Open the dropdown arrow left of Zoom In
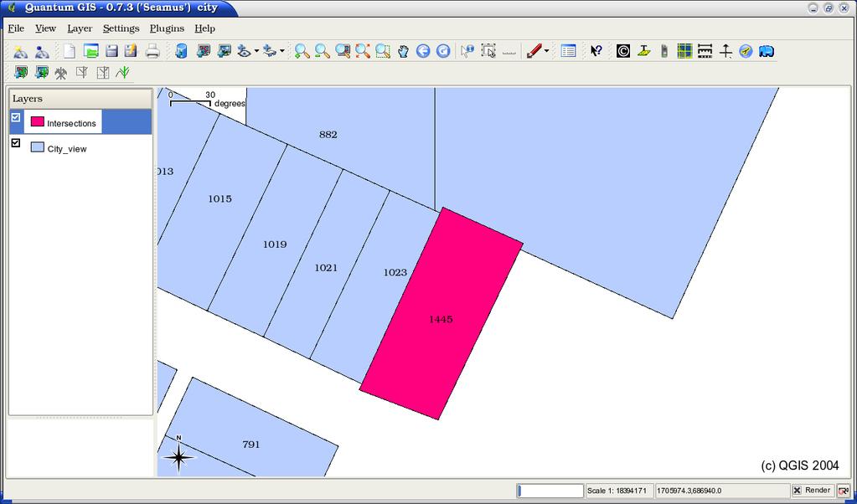Screen dimensions: 857x504 pos(282,51)
